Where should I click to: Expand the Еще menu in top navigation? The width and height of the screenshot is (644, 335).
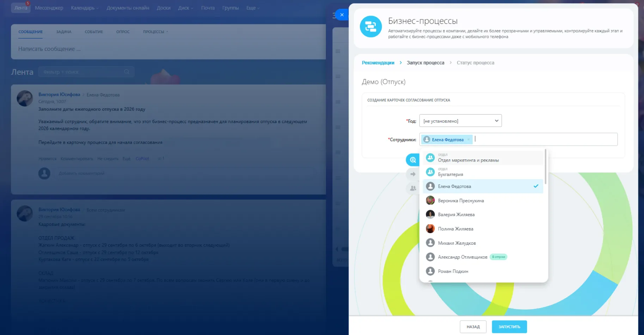253,8
